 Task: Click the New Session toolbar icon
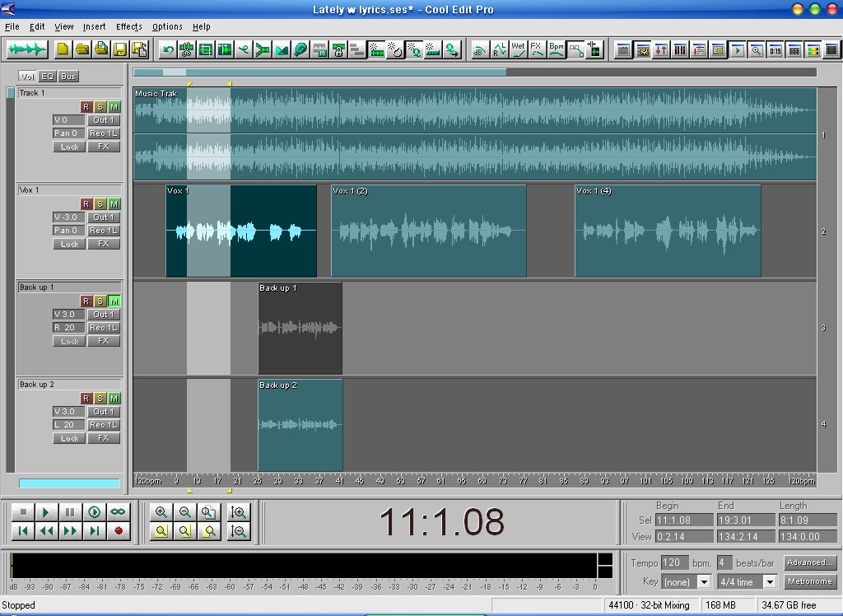click(63, 49)
